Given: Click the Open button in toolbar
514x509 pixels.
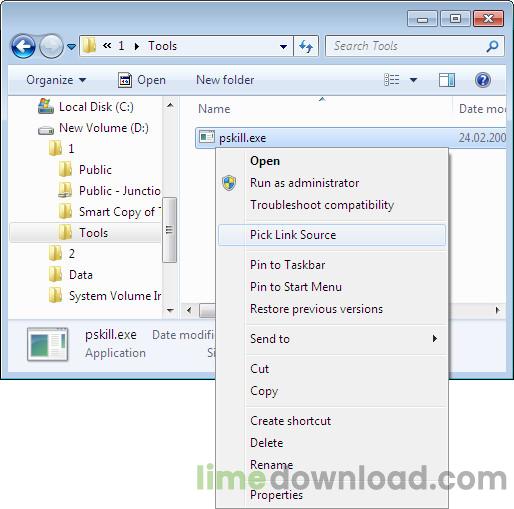Looking at the screenshot, I should click(x=142, y=80).
